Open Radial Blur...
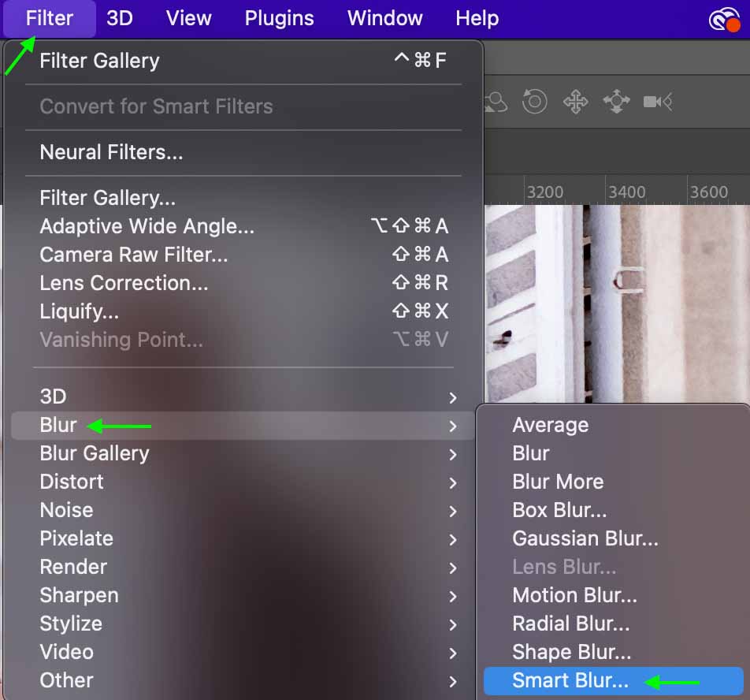 [x=614, y=624]
